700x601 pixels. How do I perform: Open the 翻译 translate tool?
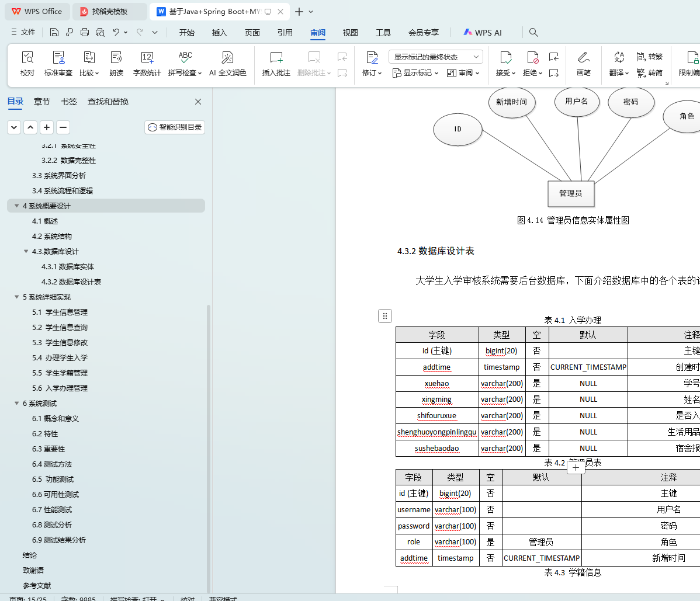click(x=619, y=63)
